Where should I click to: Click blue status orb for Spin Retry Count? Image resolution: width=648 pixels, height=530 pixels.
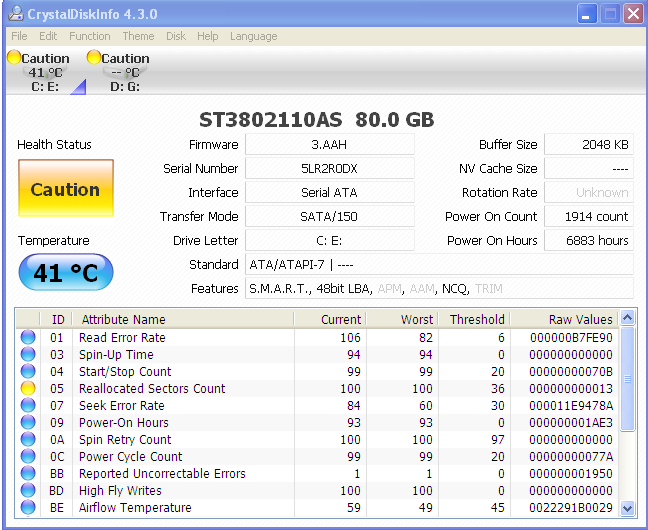(28, 439)
